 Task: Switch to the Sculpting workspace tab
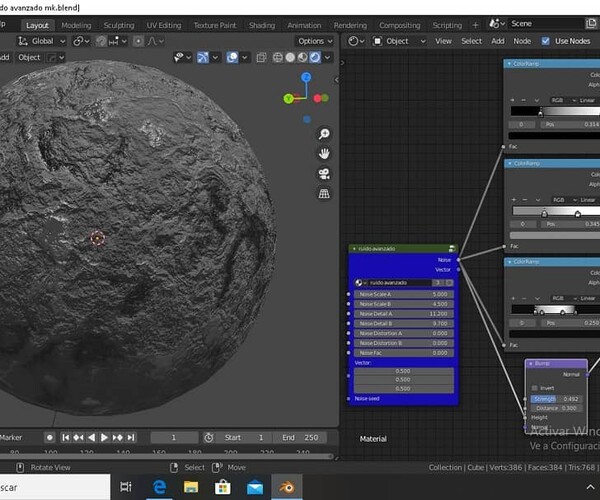click(x=119, y=25)
